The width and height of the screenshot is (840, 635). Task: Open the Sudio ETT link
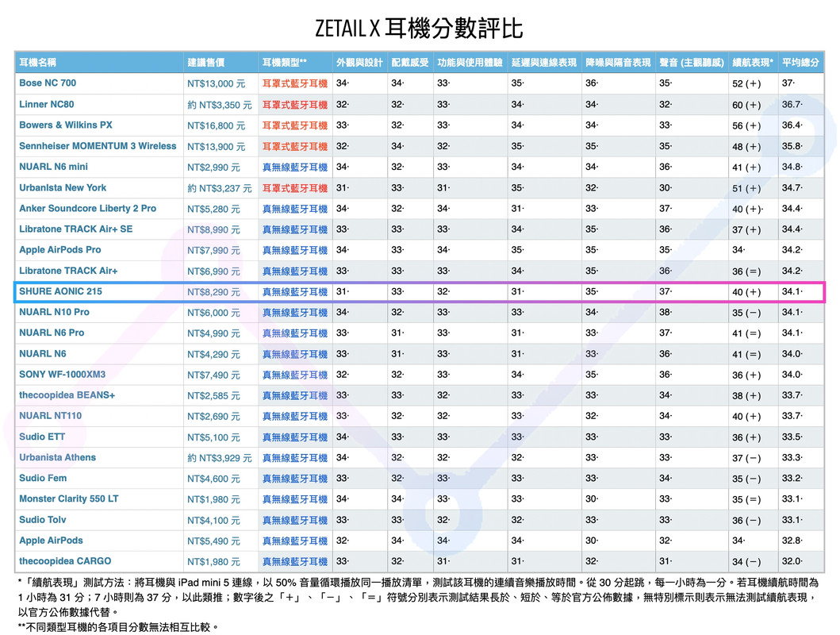tap(42, 437)
